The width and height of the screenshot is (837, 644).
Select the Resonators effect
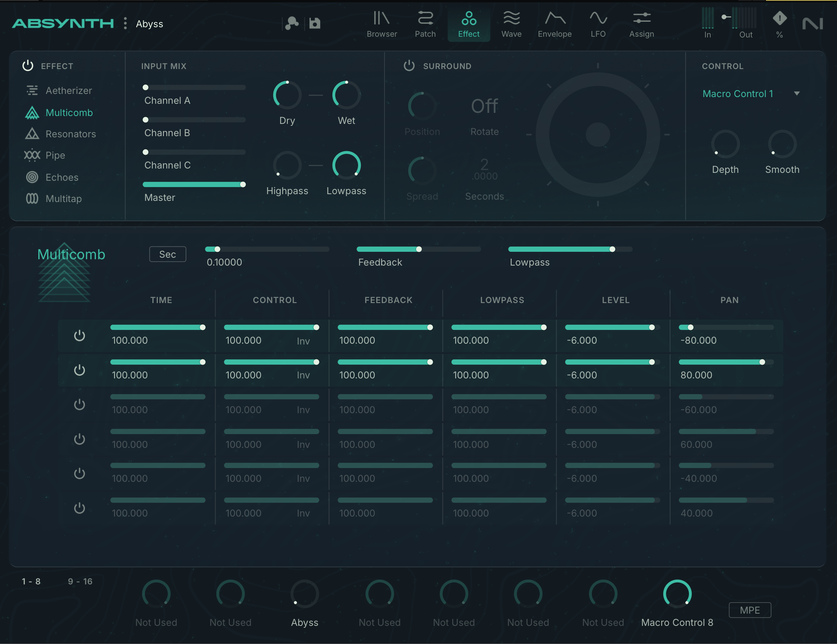tap(70, 134)
